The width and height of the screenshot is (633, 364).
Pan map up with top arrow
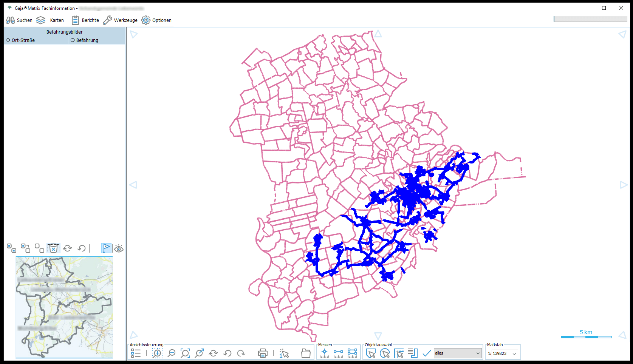(378, 34)
